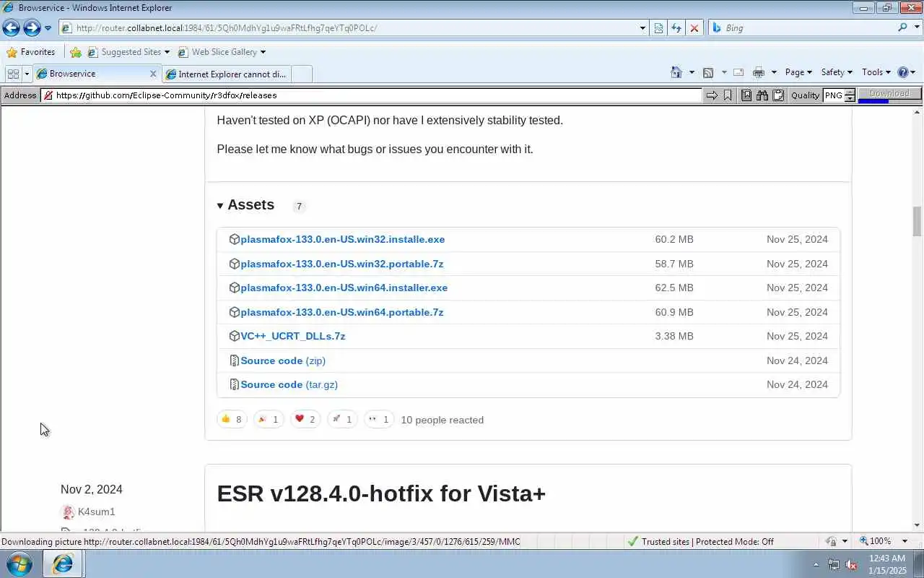Collapse the Assets section triangle

[220, 206]
